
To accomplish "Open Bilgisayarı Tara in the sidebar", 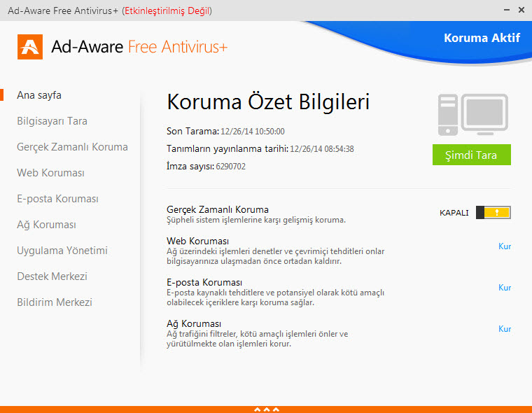I will tap(52, 121).
